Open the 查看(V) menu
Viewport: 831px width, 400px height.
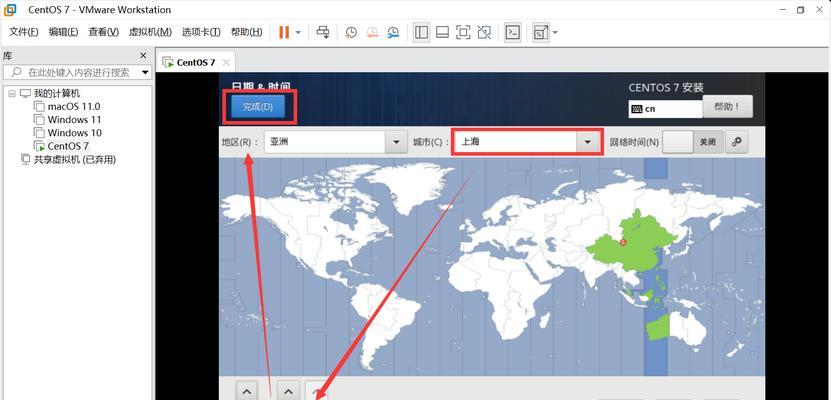coord(103,32)
